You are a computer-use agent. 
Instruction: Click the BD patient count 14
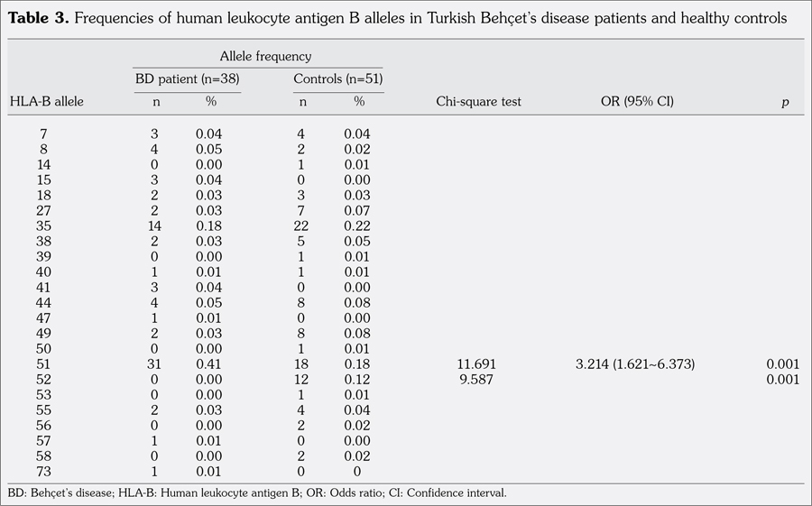coord(154,226)
